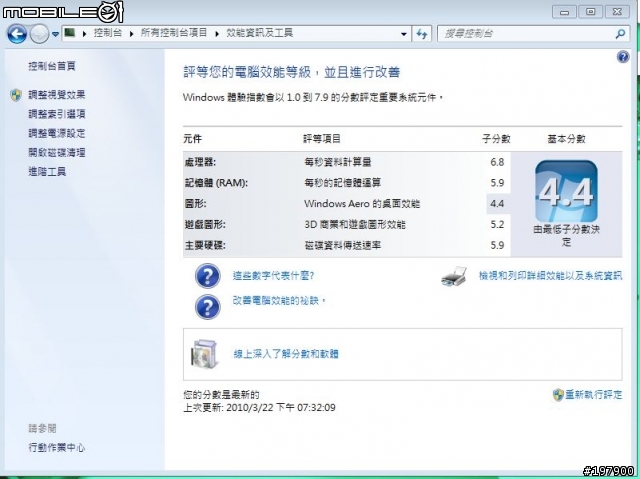Open 控制台首頁 in the sidebar

coord(52,66)
